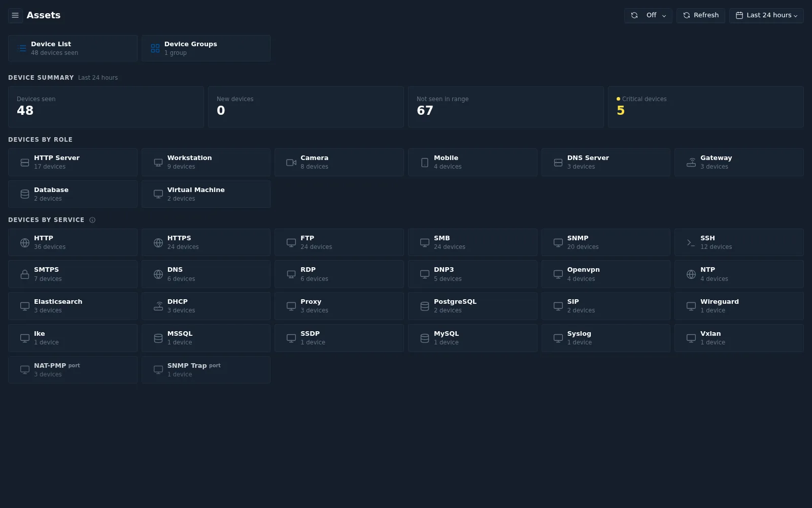812x508 pixels.
Task: Open the Openvpn service card
Action: (606, 274)
